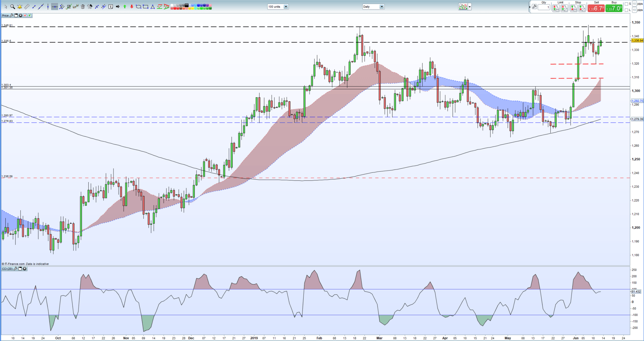Choose the extended trend line tool
This screenshot has width=644, height=341.
click(41, 7)
